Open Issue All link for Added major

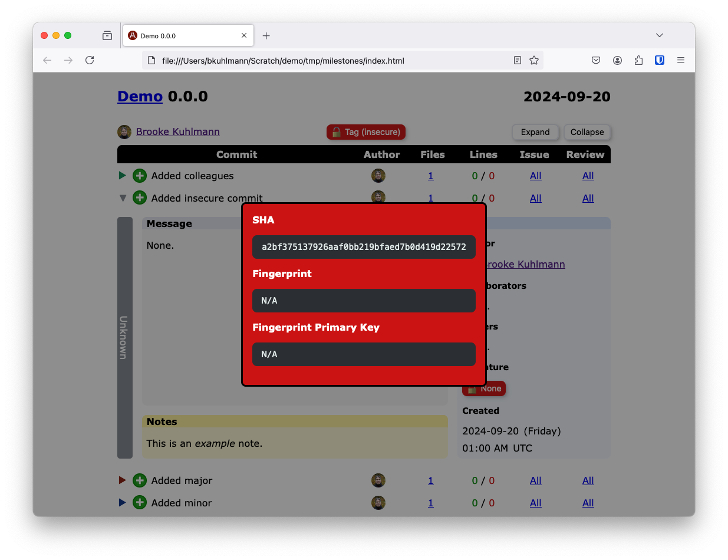pos(535,480)
